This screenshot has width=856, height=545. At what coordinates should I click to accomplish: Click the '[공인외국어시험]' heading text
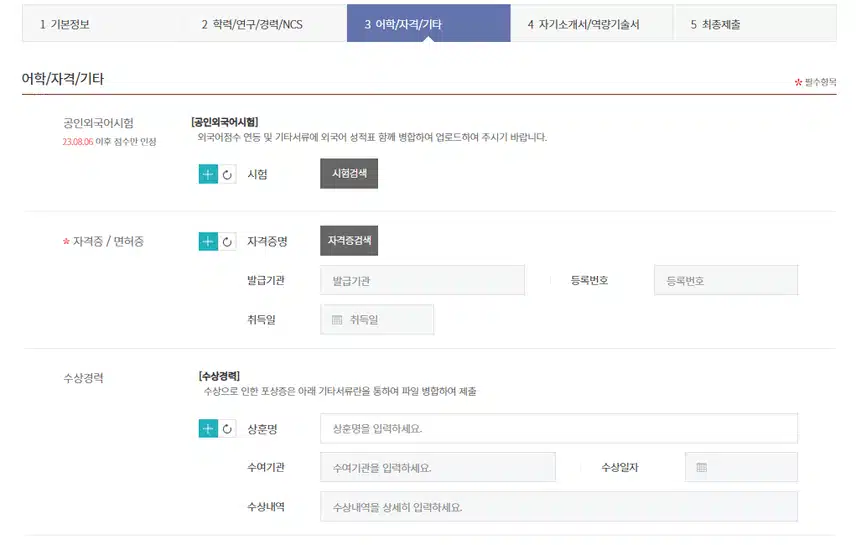(225, 122)
